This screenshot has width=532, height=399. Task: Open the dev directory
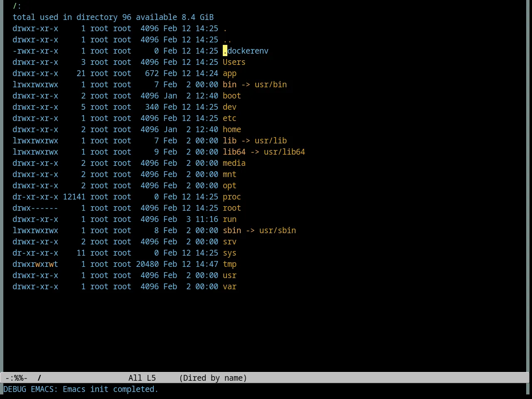tap(229, 107)
